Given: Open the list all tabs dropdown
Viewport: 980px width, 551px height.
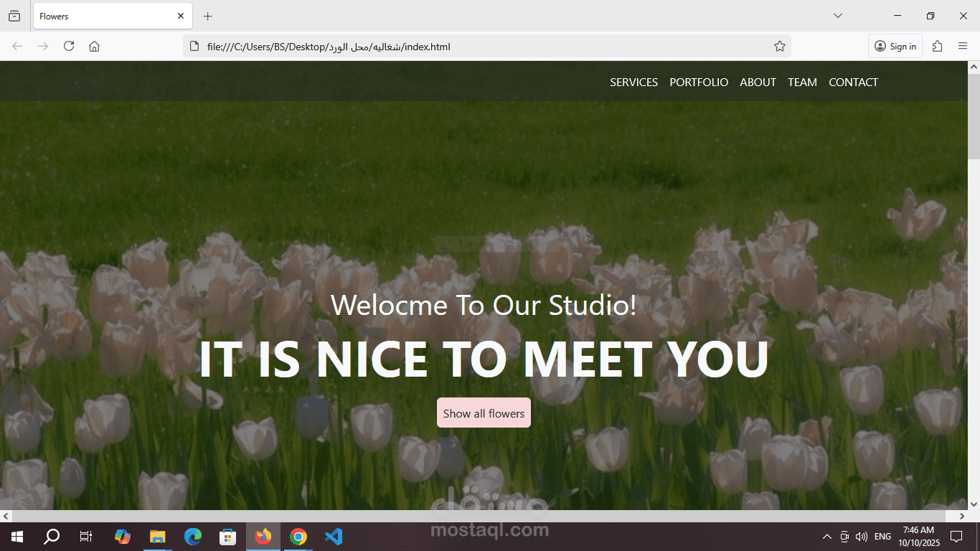Looking at the screenshot, I should 837,16.
